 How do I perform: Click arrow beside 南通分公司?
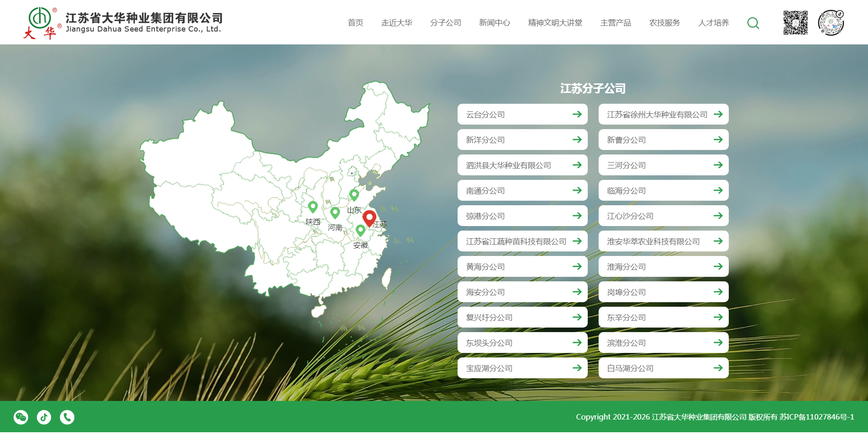click(x=577, y=191)
